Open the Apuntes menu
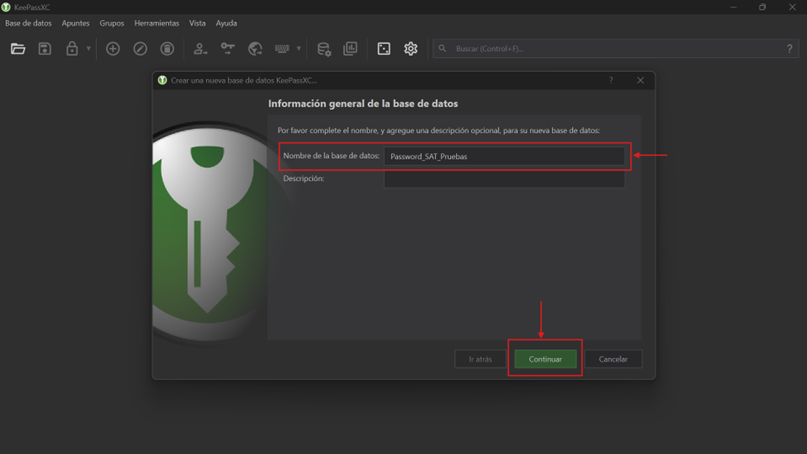Viewport: 807px width, 454px height. (76, 23)
